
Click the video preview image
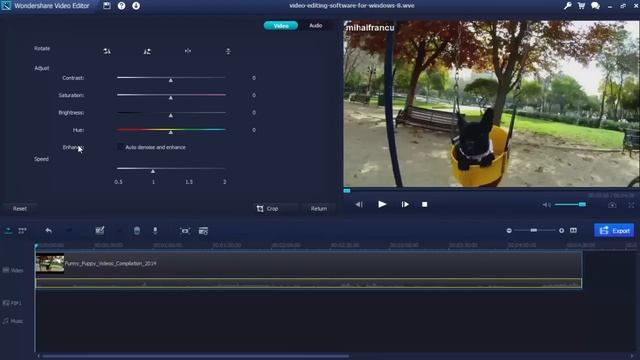coord(491,104)
